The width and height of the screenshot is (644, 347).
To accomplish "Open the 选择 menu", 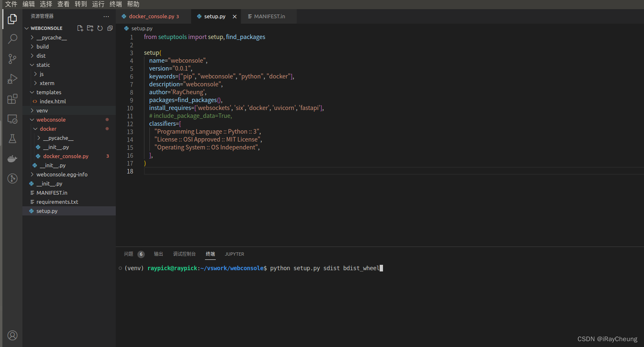I will (x=46, y=4).
